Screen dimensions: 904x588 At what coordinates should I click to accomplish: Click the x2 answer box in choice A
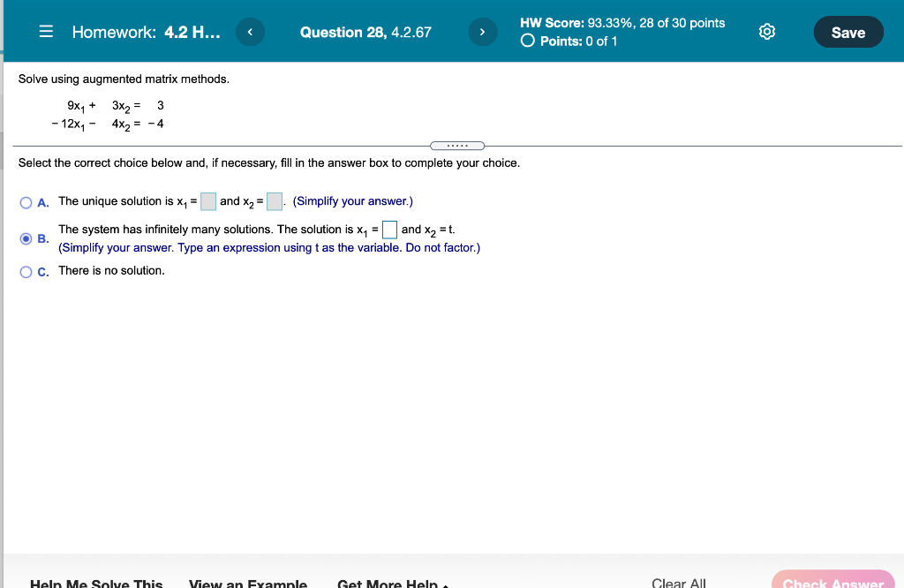point(274,201)
